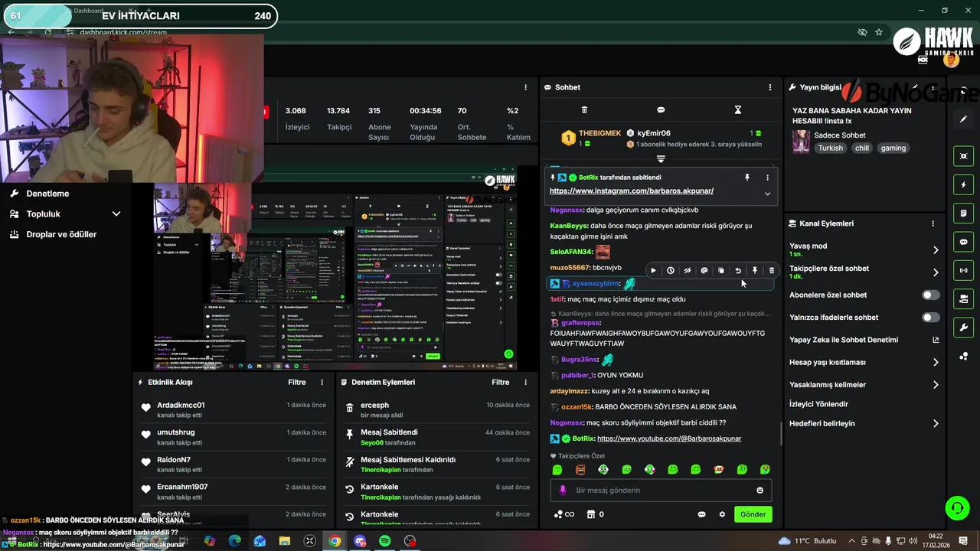Open Droplar ve ödüller in sidebar
Viewport: 980px width, 551px height.
[x=61, y=234]
